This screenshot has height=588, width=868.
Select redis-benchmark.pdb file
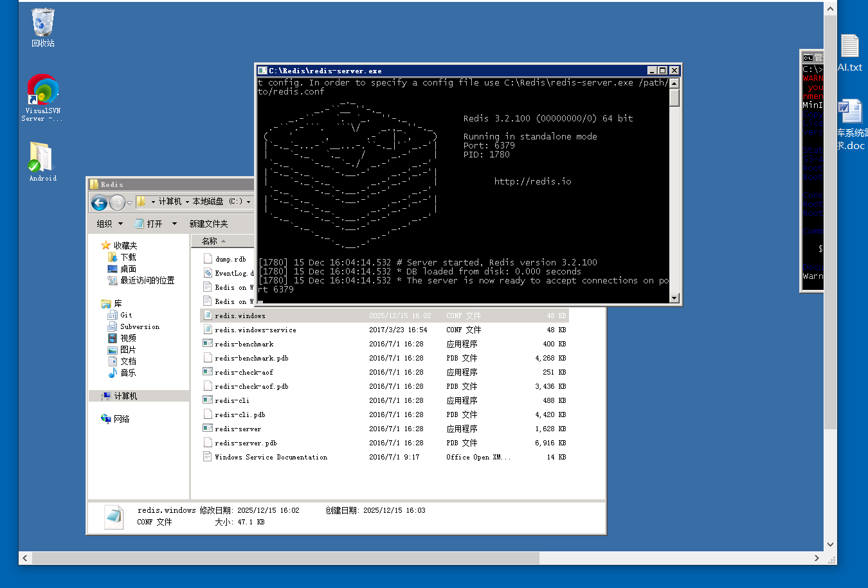point(384,358)
